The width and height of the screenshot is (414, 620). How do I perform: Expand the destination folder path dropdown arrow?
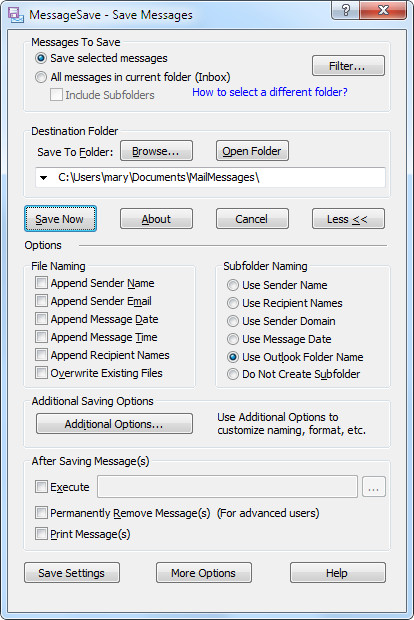point(43,178)
